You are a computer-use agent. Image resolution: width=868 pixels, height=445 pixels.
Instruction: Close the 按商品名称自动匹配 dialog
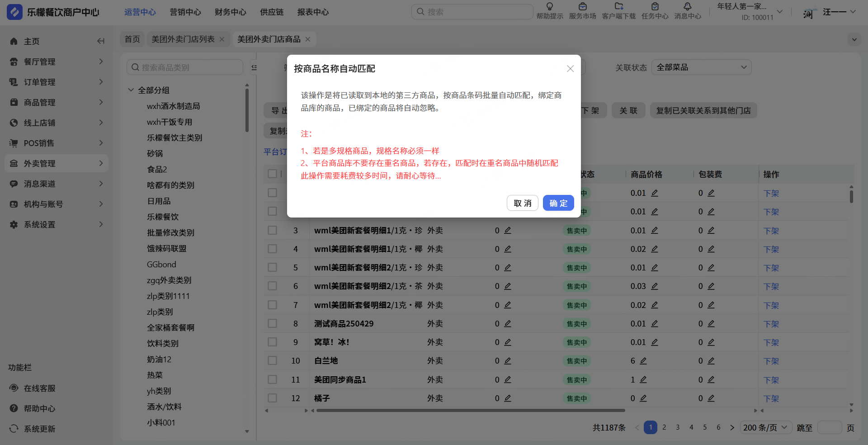tap(570, 69)
